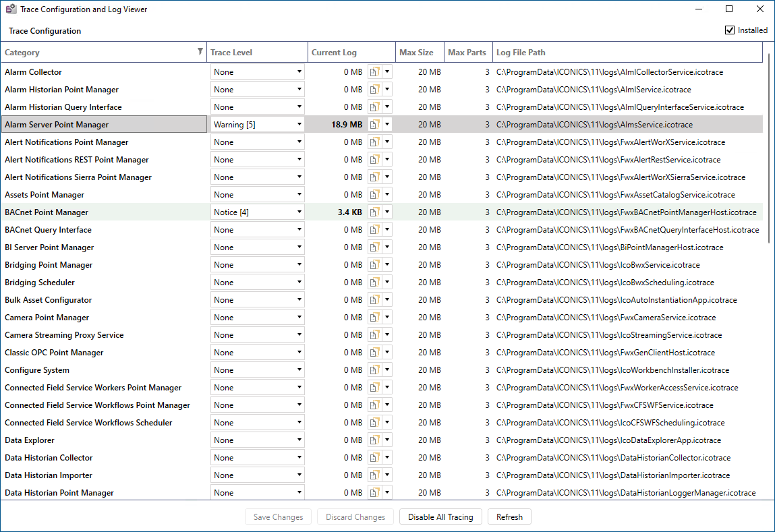This screenshot has height=532, width=775.
Task: Sort by Max Parts column header
Action: coord(467,53)
